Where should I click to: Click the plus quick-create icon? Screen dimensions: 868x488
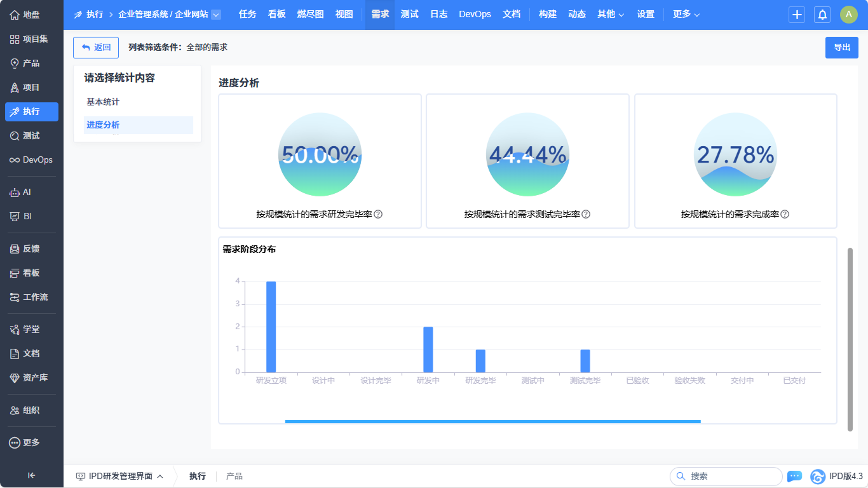point(797,15)
